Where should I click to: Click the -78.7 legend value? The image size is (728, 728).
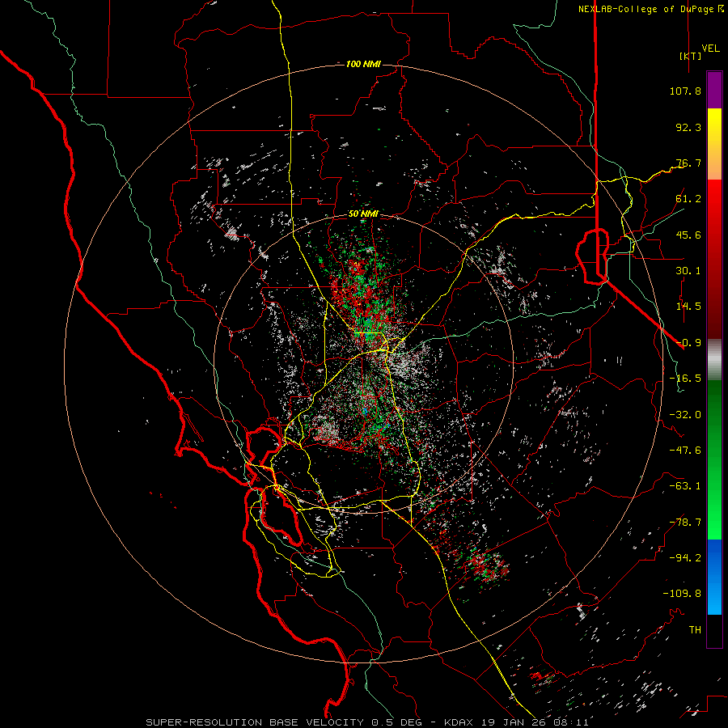tap(685, 523)
